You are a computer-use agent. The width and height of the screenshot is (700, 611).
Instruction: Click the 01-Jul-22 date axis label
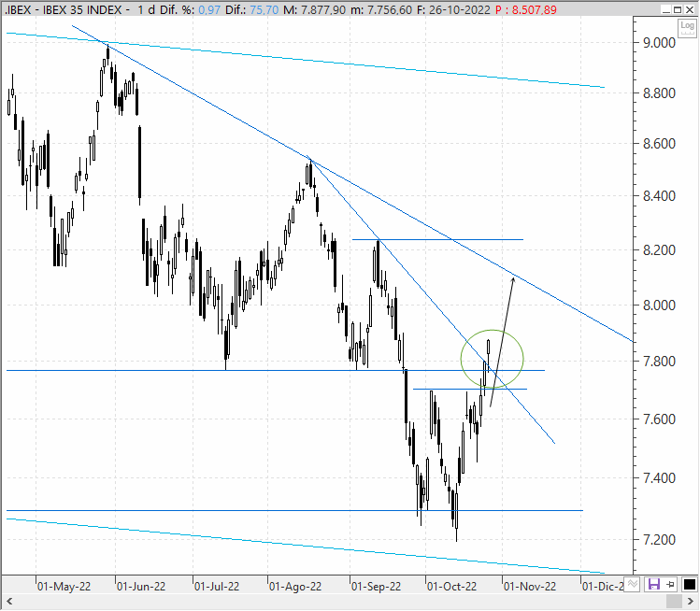tap(217, 586)
